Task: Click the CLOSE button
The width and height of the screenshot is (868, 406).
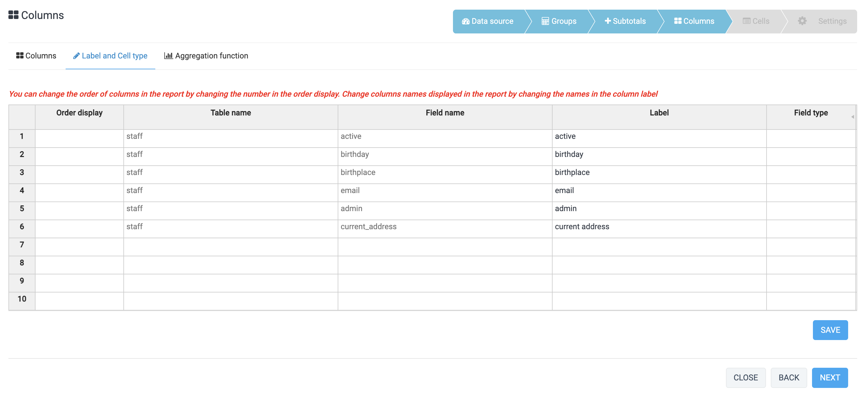Action: point(745,378)
